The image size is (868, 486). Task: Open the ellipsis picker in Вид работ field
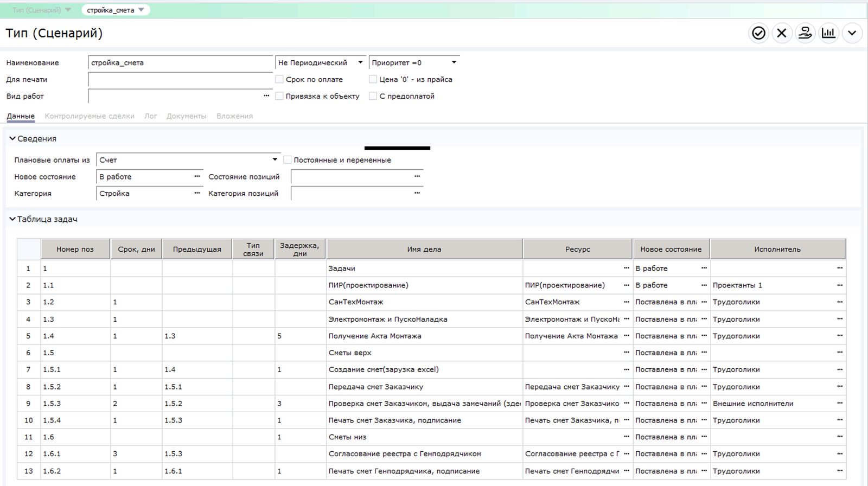[266, 96]
